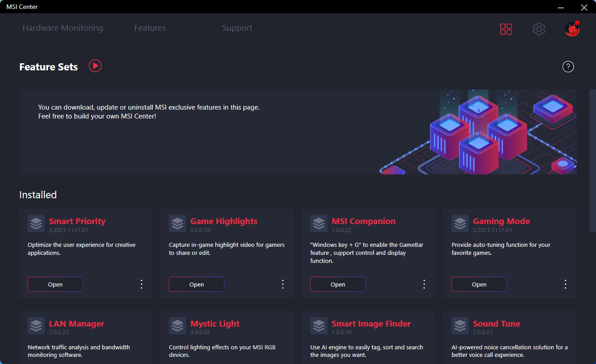This screenshot has width=596, height=364.
Task: Open the settings gear icon
Action: point(539,29)
